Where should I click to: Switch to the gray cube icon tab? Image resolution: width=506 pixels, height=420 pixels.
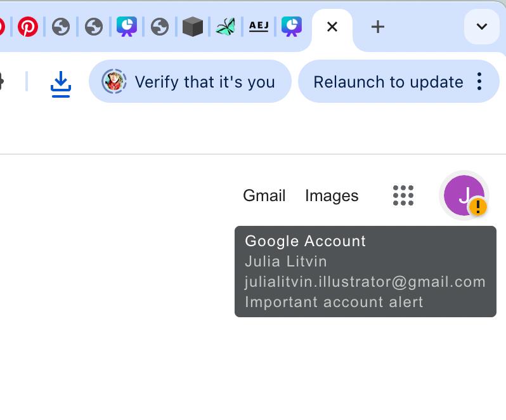pyautogui.click(x=192, y=27)
